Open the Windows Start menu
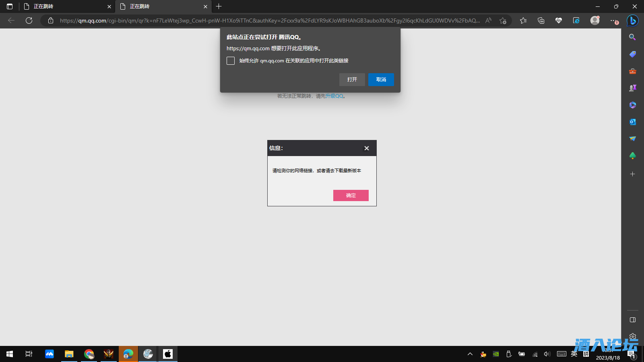Screen dimensions: 644x362 pos(10,354)
